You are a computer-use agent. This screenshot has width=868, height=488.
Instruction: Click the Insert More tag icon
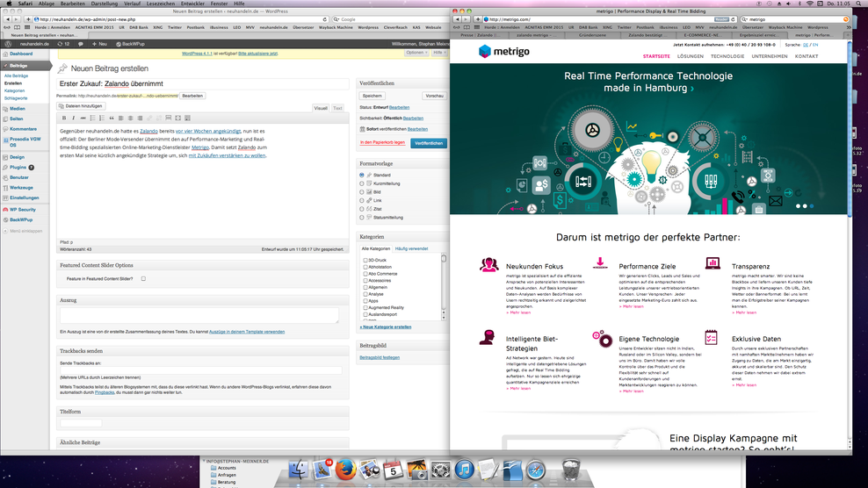pos(169,118)
